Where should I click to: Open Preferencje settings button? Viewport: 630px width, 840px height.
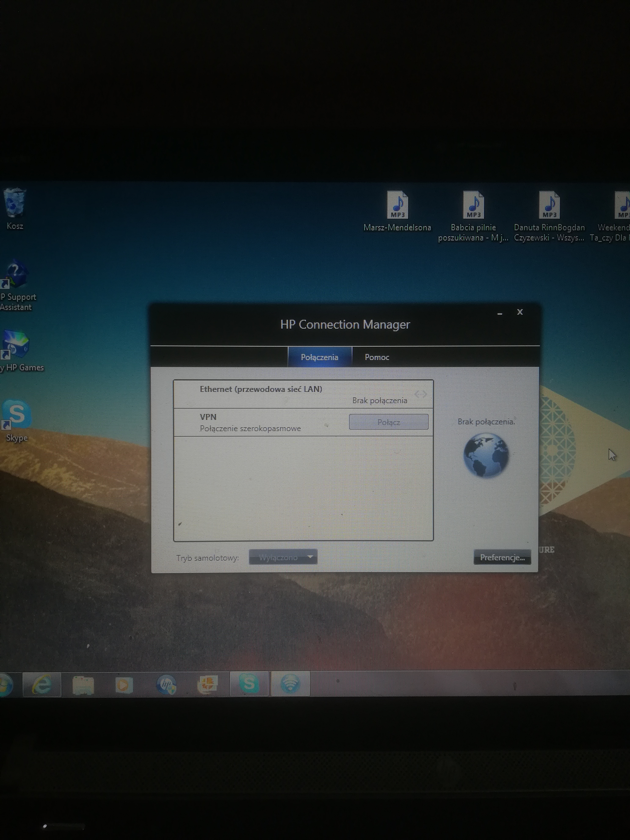click(502, 557)
